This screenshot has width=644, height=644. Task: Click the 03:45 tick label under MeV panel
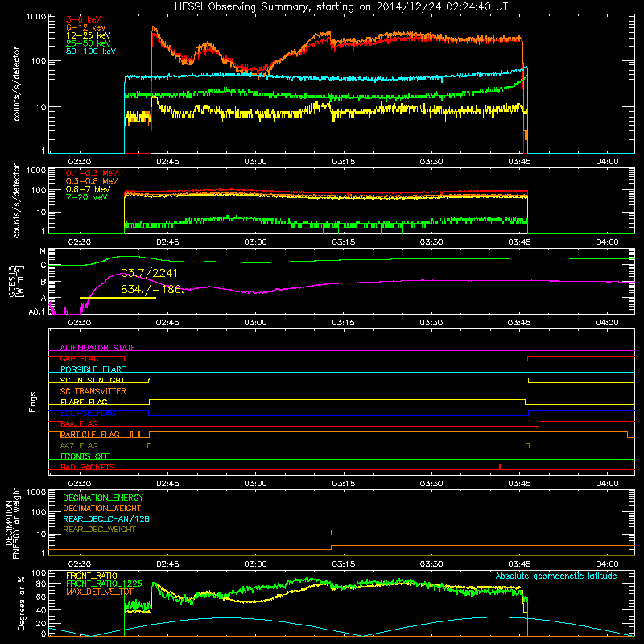pos(519,242)
